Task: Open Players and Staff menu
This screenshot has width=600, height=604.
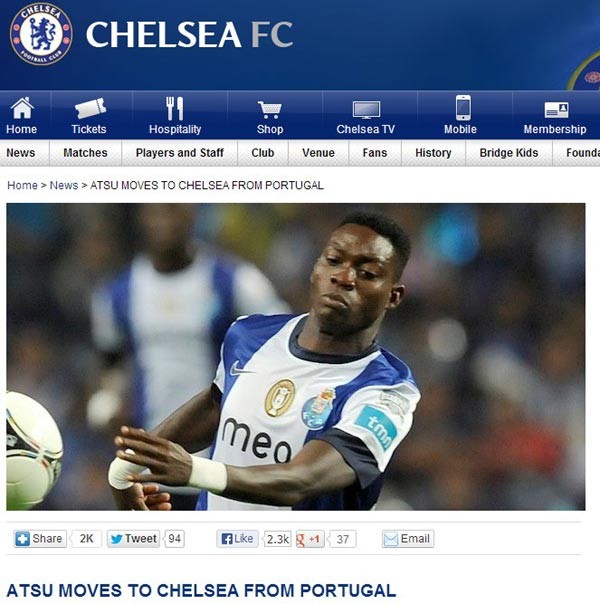Action: point(179,153)
